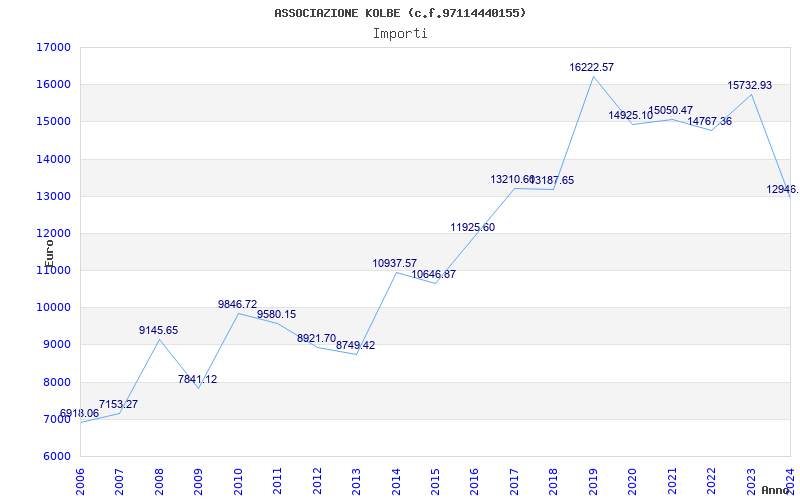Click the 15050.47 data label

pos(671,110)
